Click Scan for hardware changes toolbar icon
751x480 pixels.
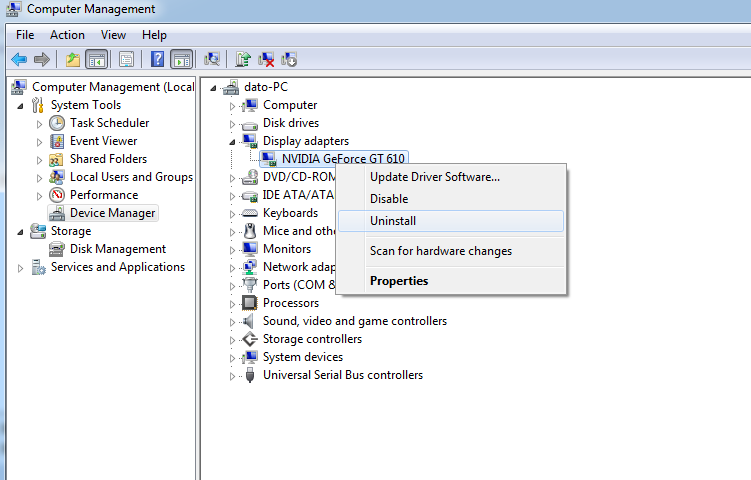pyautogui.click(x=212, y=59)
